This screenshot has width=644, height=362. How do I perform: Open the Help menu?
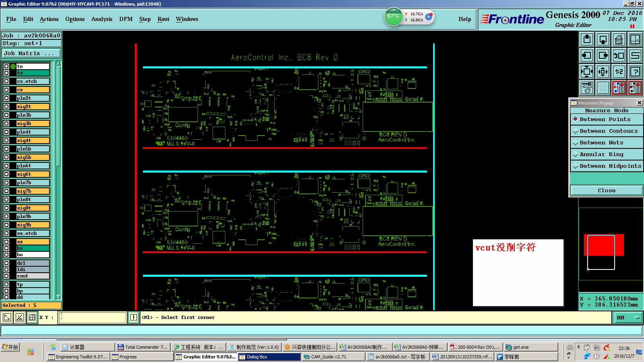click(x=465, y=19)
